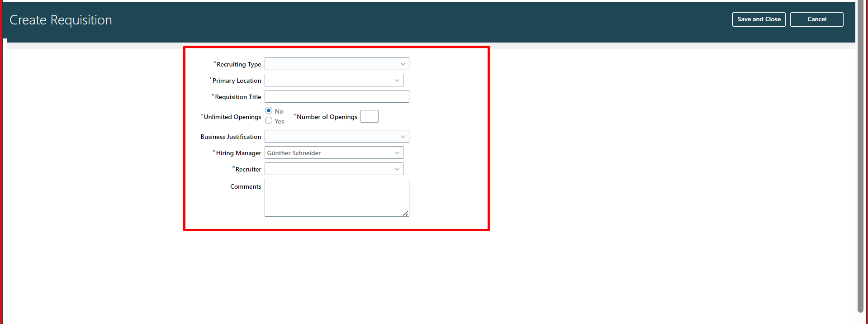This screenshot has width=868, height=324.
Task: Click the Number of Openings label
Action: (x=327, y=117)
